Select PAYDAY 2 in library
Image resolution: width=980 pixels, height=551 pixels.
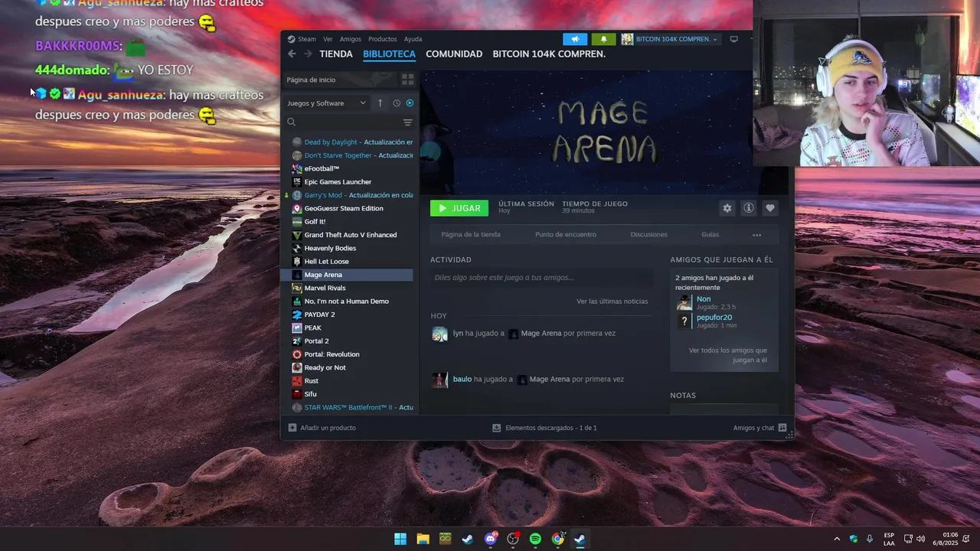[352, 315]
